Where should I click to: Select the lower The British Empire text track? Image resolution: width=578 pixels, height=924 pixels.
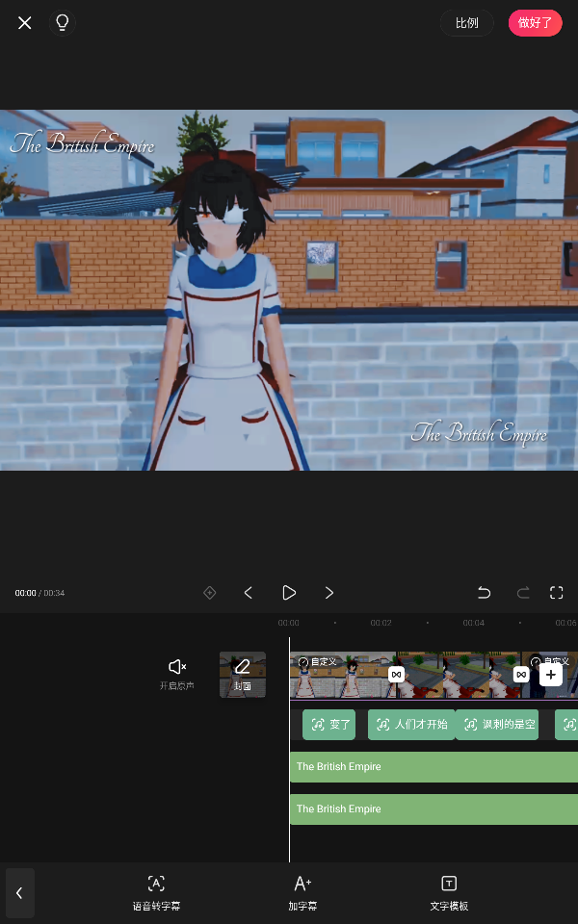click(433, 809)
